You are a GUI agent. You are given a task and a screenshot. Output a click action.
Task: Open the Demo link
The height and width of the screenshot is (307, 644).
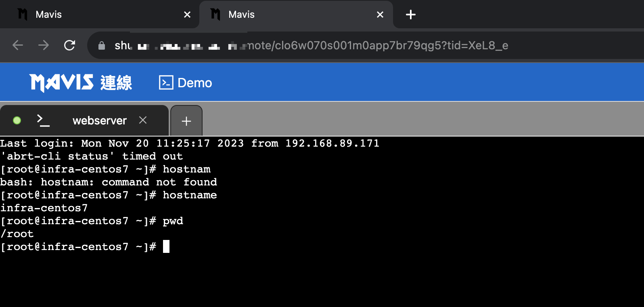194,83
